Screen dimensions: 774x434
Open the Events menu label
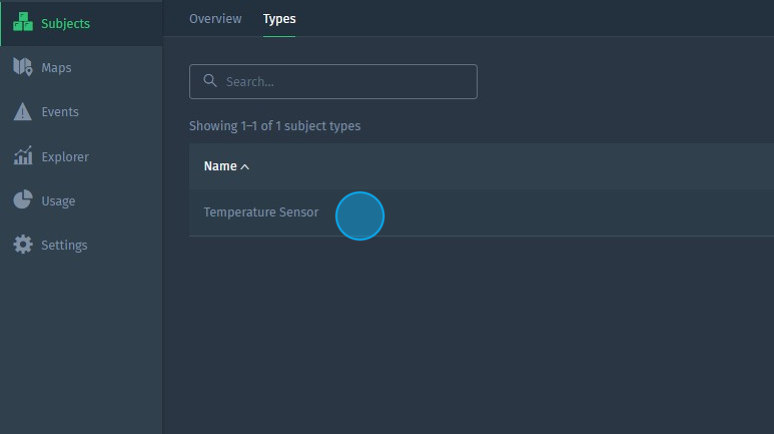(x=60, y=112)
